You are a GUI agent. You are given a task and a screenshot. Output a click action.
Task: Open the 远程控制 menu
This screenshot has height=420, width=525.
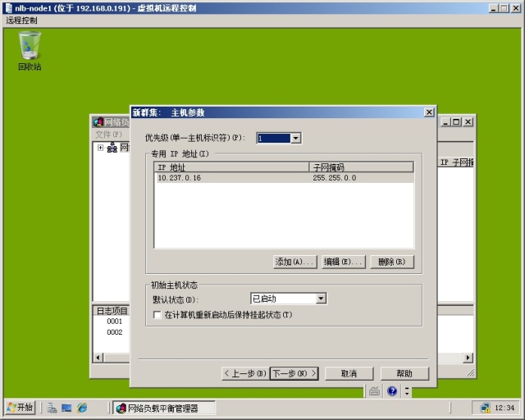click(21, 20)
